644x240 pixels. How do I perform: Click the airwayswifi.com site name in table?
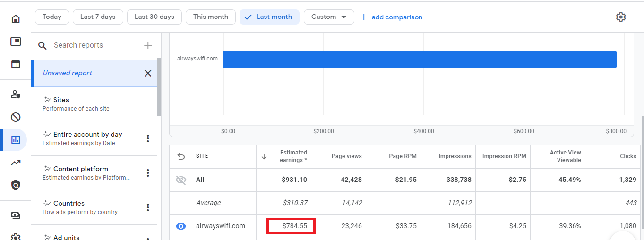point(221,226)
